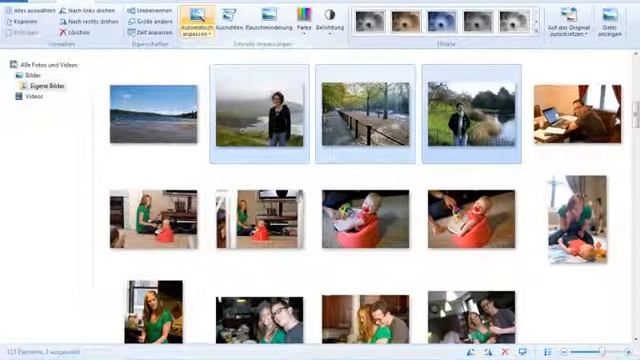Select portrait photo of woman tickling baby

coord(578,220)
